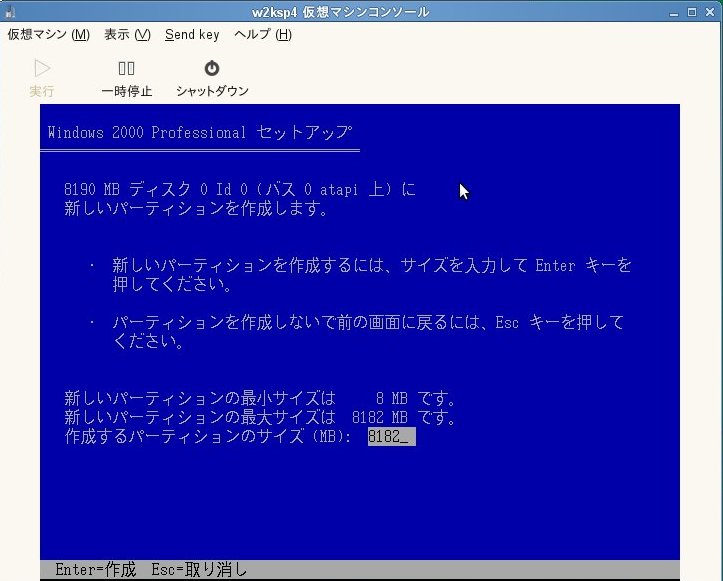Screen dimensions: 723x581
Task: Click the '新しいパーティションを作成します。' line
Action: click(x=196, y=208)
